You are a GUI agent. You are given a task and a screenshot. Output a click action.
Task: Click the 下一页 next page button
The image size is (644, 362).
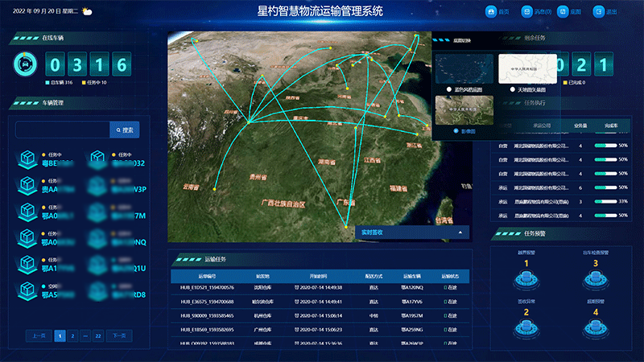click(118, 335)
